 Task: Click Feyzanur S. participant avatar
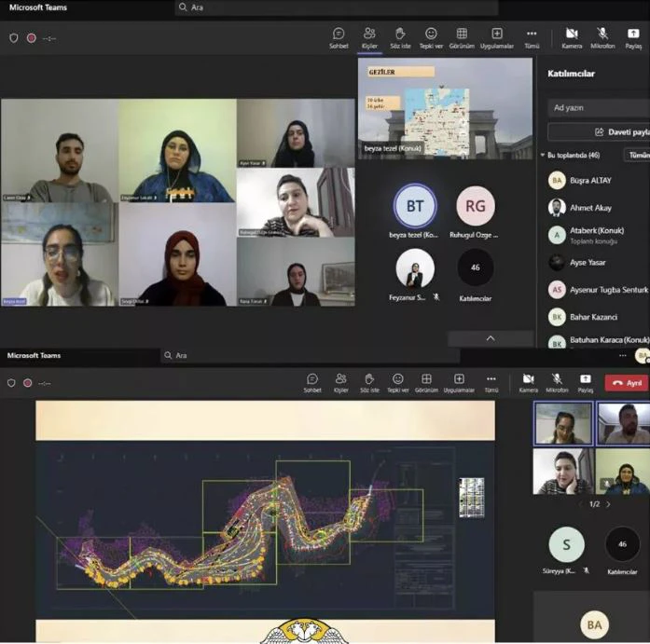pos(415,268)
